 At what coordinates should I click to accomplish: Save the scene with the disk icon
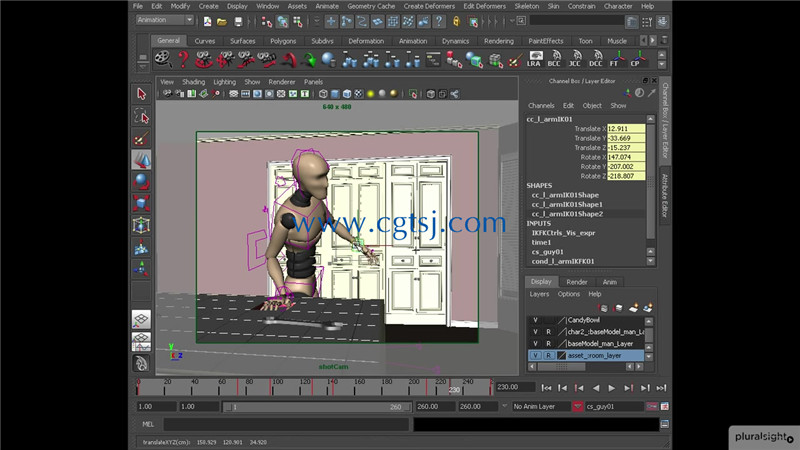[238, 21]
